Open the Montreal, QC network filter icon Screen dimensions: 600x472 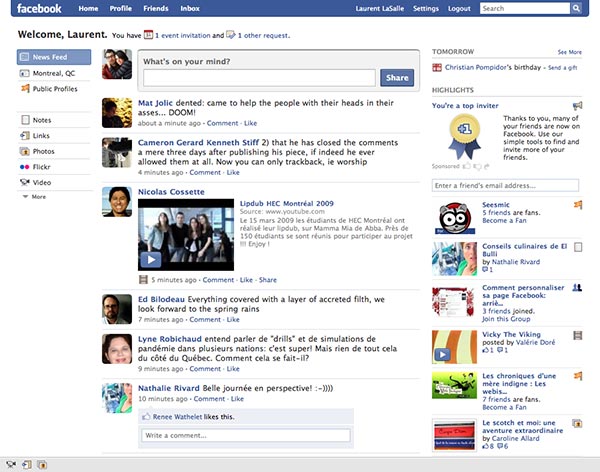[x=24, y=73]
